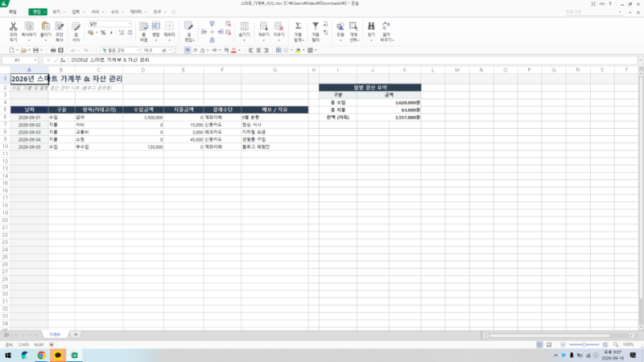Expand the font color dropdown arrow
Viewport: 644px width, 362px height.
click(x=239, y=50)
